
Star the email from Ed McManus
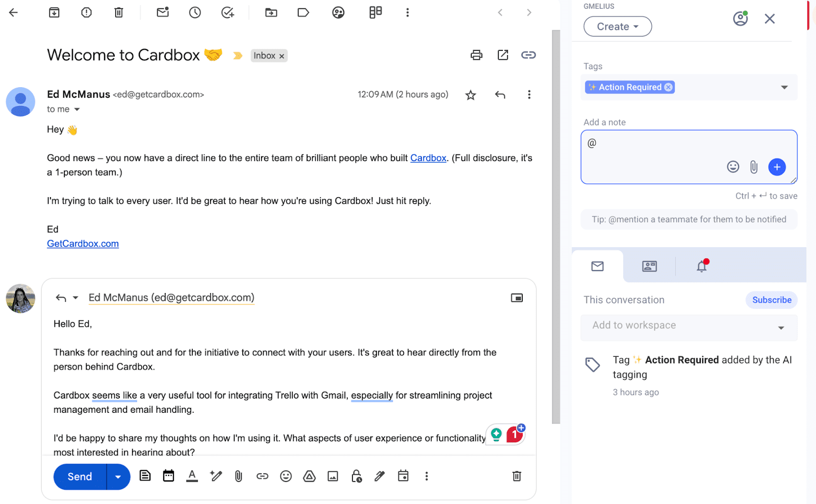point(470,95)
